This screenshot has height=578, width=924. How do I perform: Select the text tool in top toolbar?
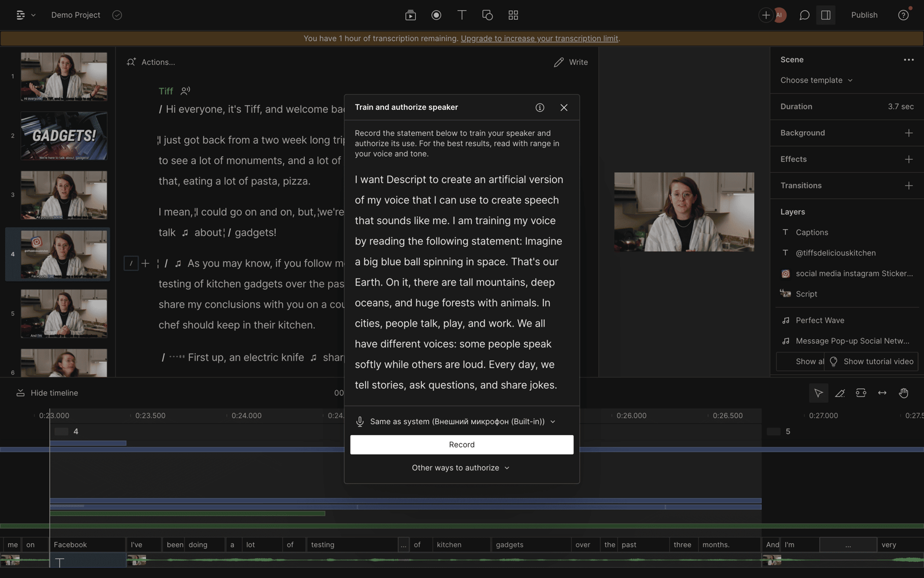[x=462, y=16]
